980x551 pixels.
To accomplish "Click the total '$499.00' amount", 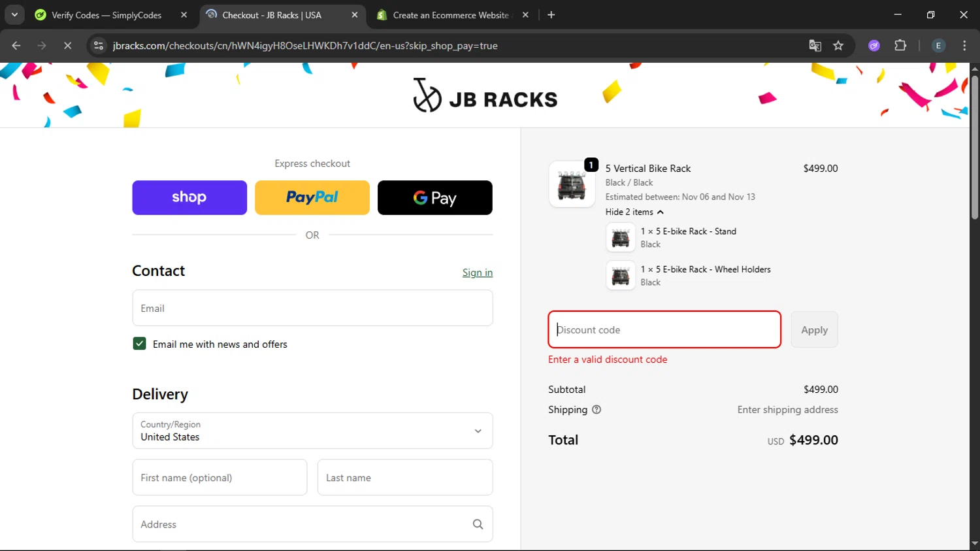I will (x=813, y=440).
